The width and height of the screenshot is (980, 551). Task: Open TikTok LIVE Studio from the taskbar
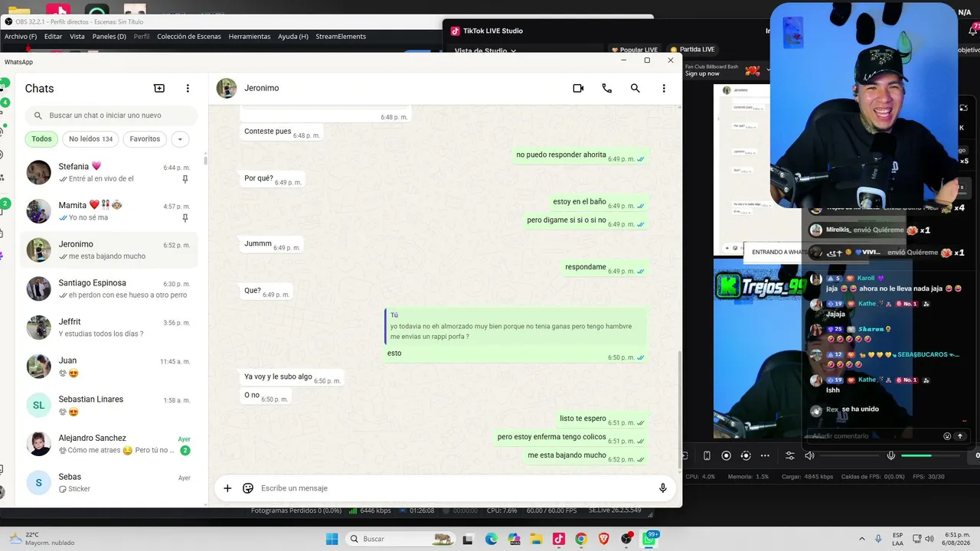[559, 539]
